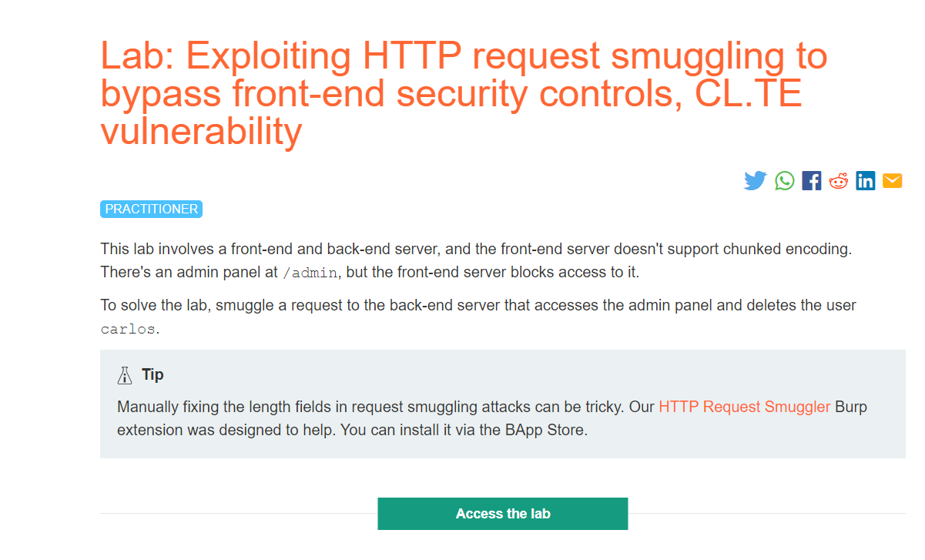Select the Reddit alien share icon
925x560 pixels.
[838, 180]
